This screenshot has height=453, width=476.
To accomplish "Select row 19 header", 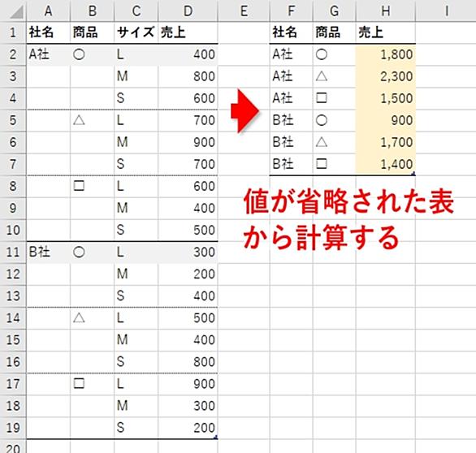I will (13, 428).
